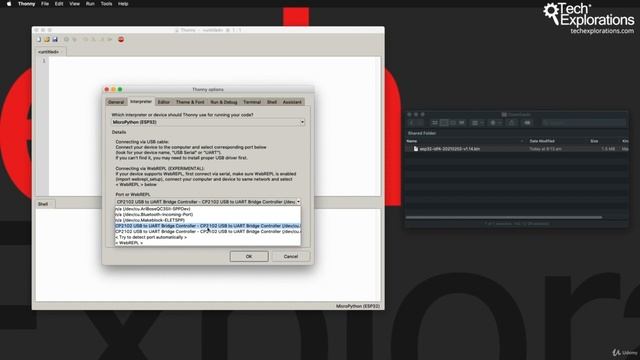Click the Finder horizontal scrollbar

pyautogui.click(x=504, y=218)
